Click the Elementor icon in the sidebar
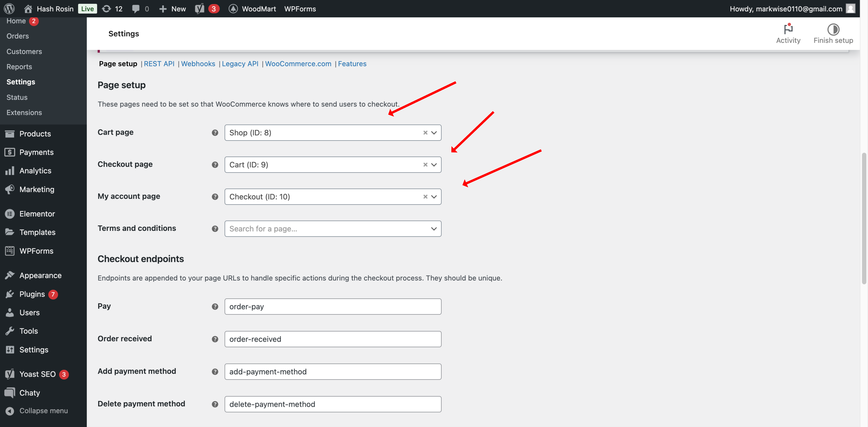The width and height of the screenshot is (868, 427). 10,214
